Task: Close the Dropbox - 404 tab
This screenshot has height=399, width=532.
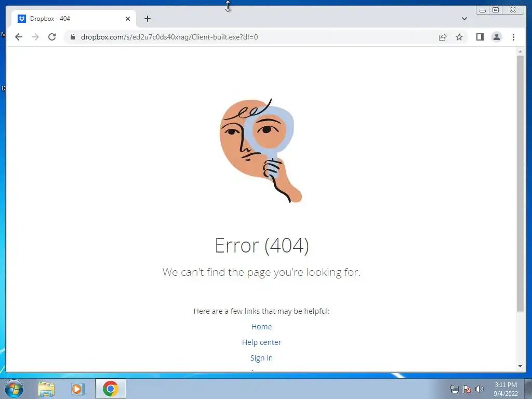Action: click(x=128, y=19)
